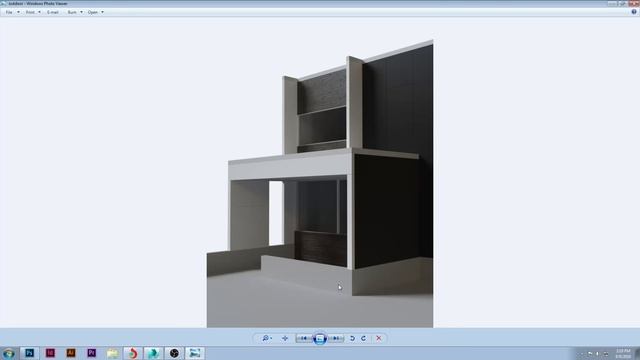Open the Print menu
This screenshot has height=360, width=640.
click(30, 12)
